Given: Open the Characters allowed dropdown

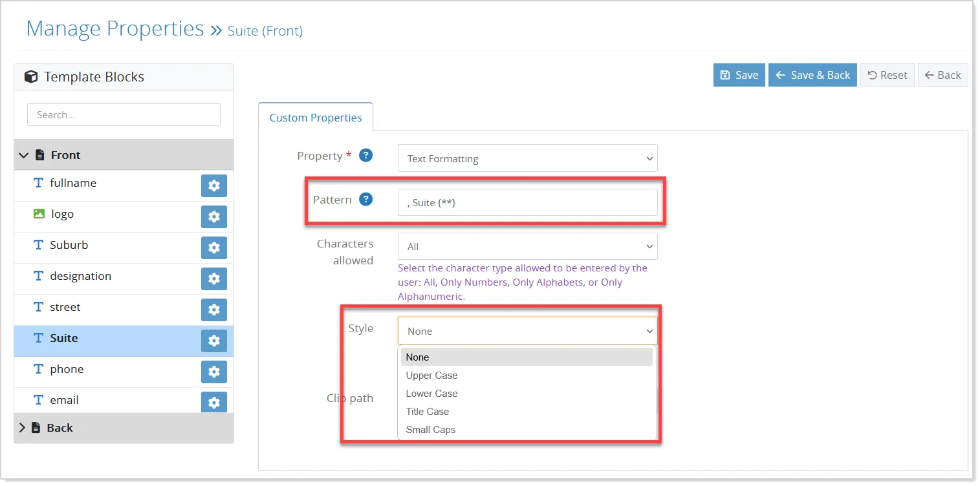Looking at the screenshot, I should 527,246.
